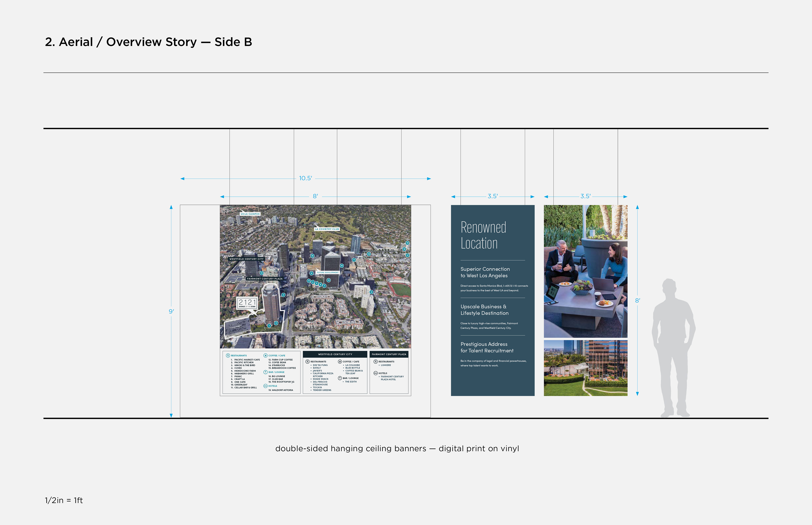Select map marker number 10
Image resolution: width=812 pixels, height=525 pixels.
(342, 266)
